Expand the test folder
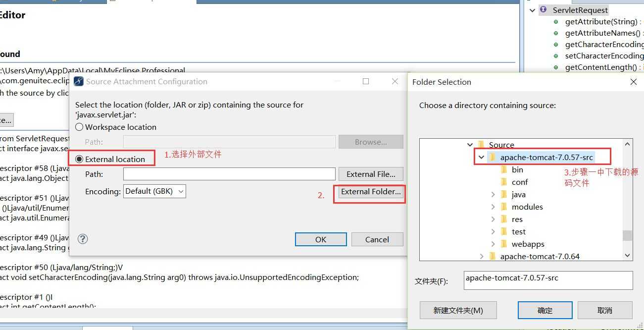The height and width of the screenshot is (330, 644). point(493,231)
